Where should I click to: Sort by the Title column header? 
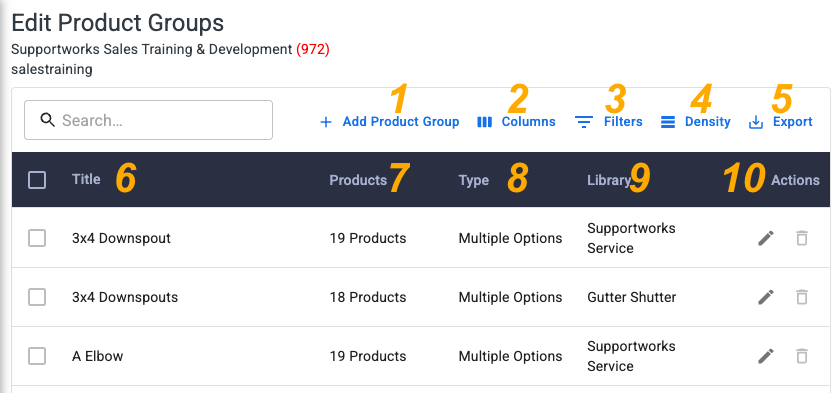point(86,179)
